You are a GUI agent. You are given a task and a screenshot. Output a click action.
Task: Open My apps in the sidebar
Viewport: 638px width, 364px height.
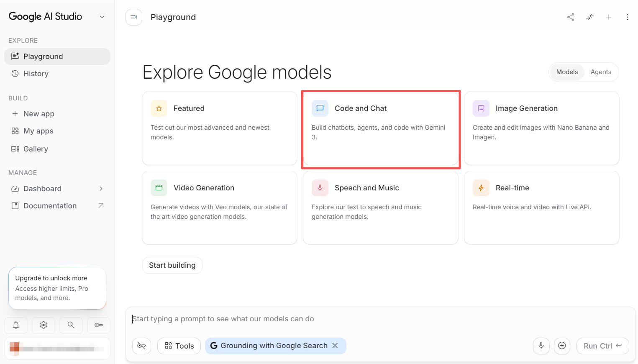point(57,131)
